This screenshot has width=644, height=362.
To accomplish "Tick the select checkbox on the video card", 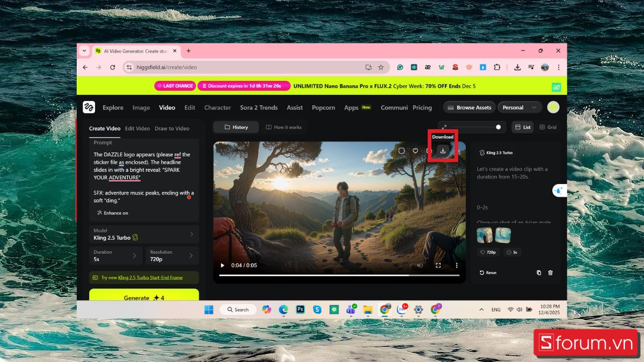I will point(401,151).
